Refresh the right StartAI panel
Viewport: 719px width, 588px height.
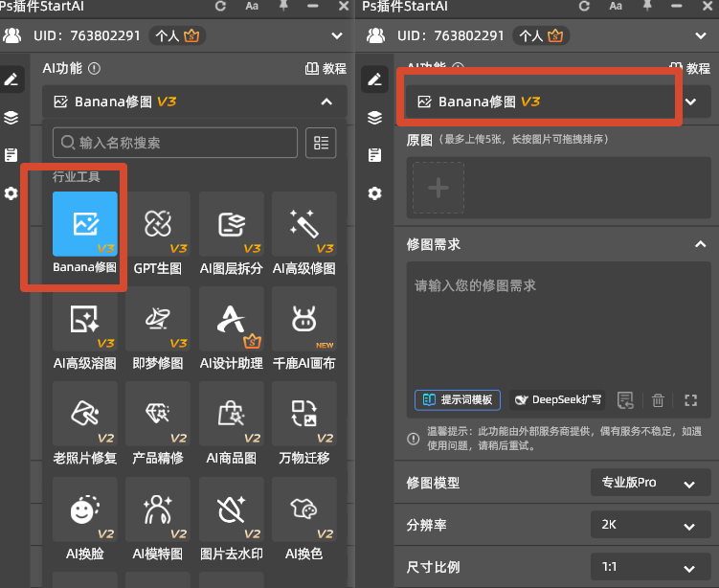(584, 6)
